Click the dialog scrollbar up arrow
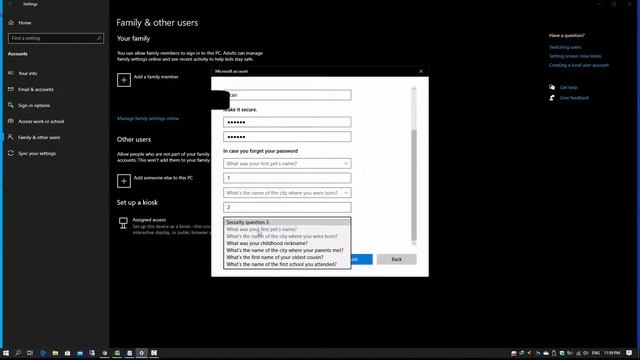The image size is (640, 360). (x=414, y=88)
